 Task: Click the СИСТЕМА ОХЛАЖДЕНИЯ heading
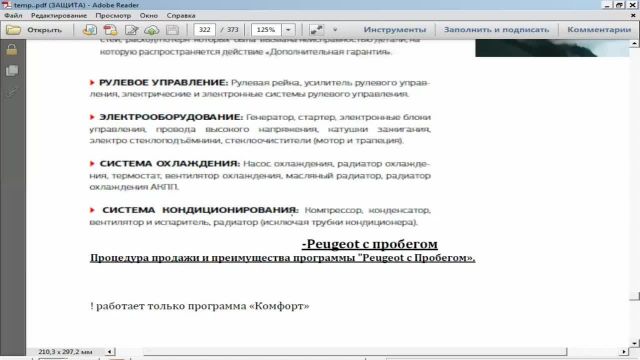(x=170, y=164)
